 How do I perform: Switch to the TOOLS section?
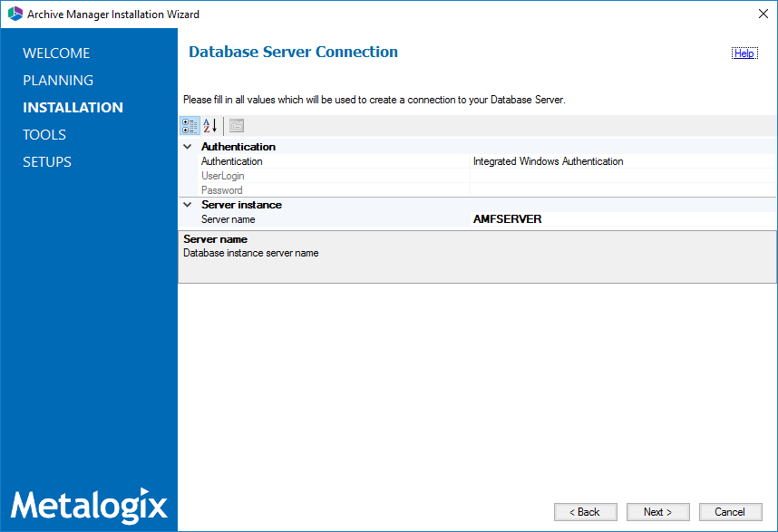(44, 135)
